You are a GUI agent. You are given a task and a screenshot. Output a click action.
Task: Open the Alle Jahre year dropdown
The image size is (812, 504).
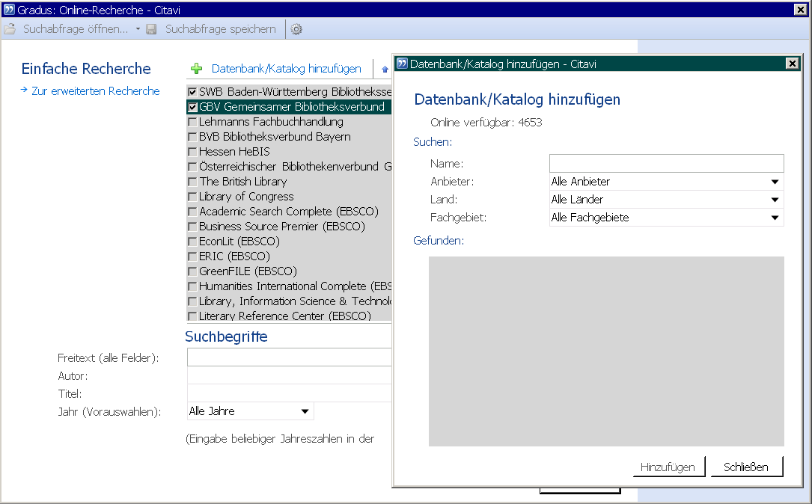click(250, 411)
